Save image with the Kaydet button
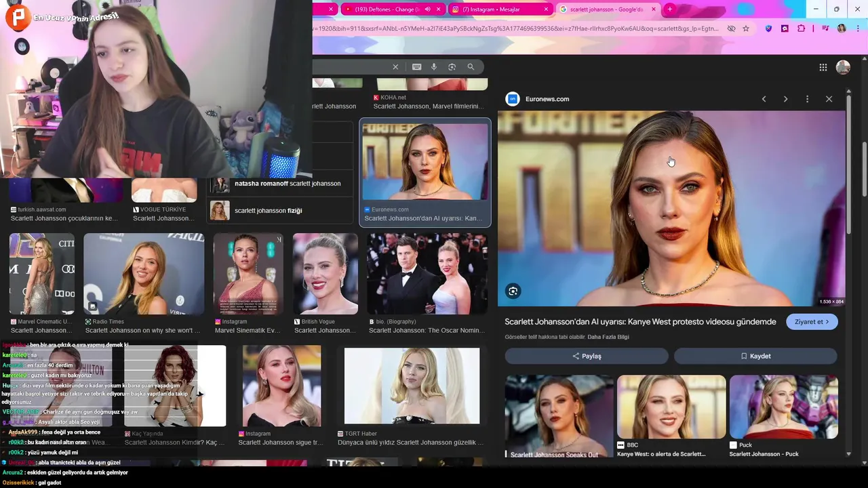Image resolution: width=868 pixels, height=488 pixels. point(755,356)
